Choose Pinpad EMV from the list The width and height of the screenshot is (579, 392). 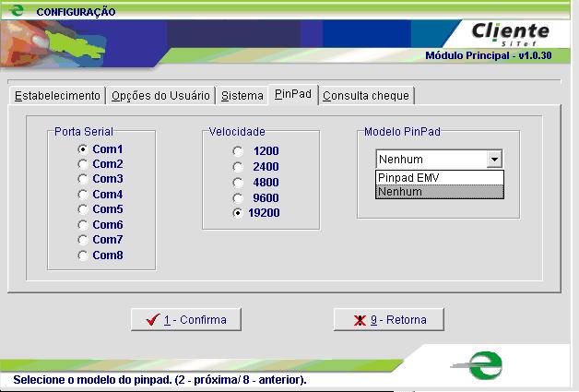(439, 177)
